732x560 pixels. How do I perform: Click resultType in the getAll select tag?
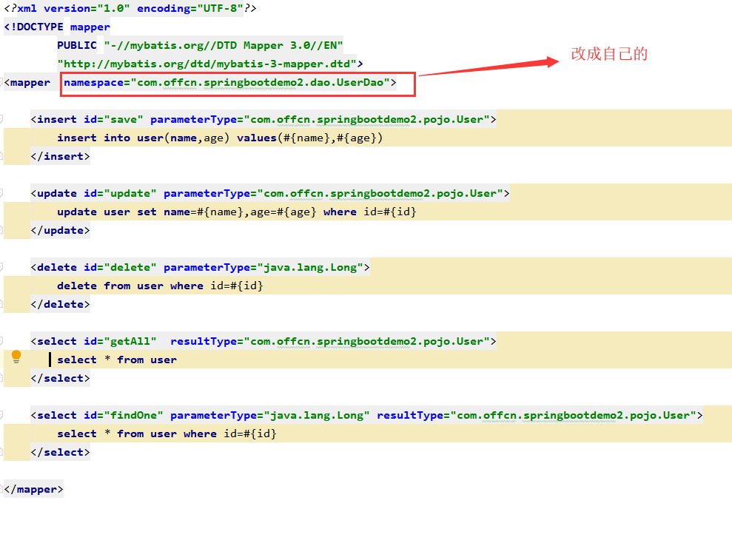point(330,342)
